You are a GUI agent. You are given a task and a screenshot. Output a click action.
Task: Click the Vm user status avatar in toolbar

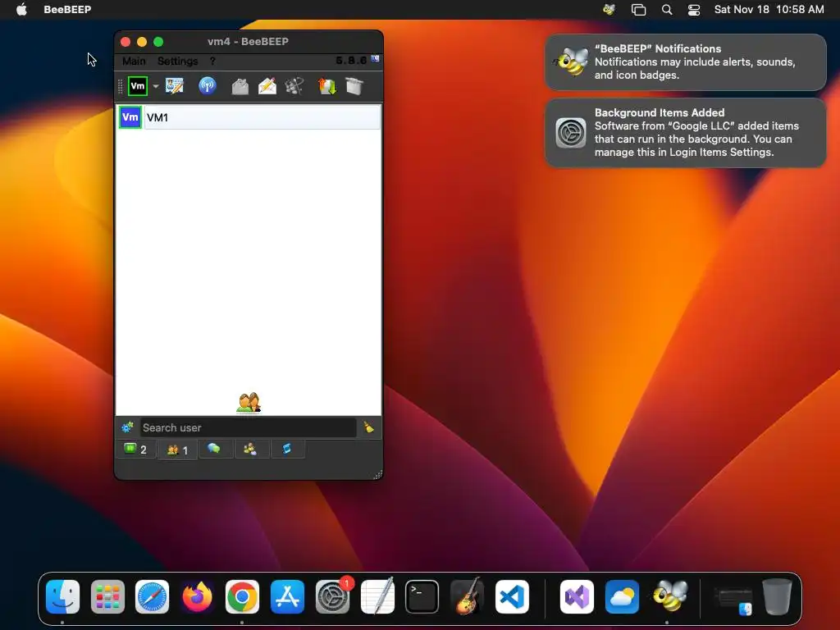point(138,85)
